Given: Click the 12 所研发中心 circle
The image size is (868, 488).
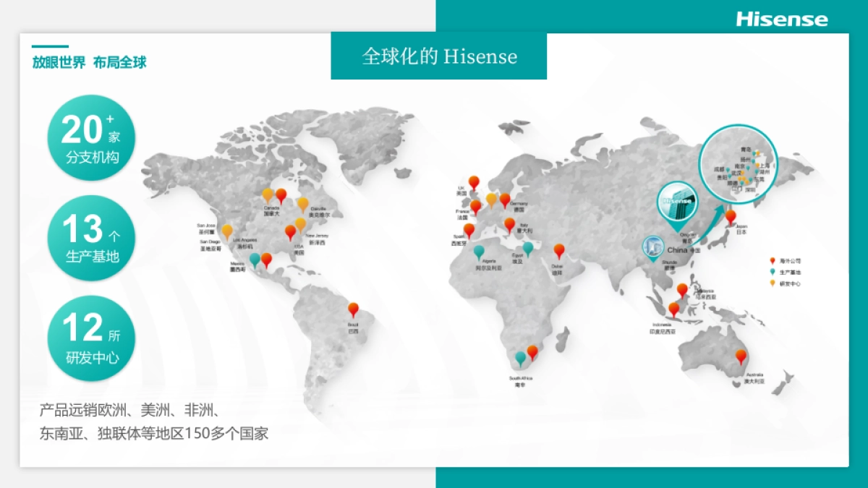Looking at the screenshot, I should pos(92,338).
